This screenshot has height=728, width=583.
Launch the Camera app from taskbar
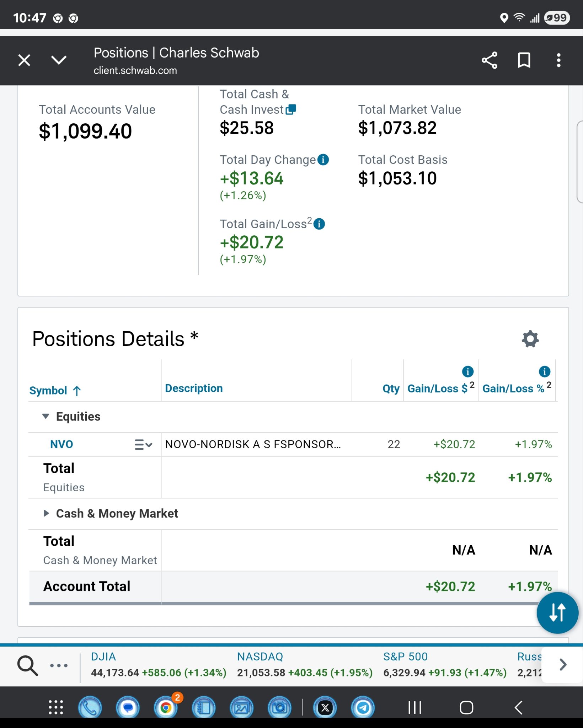click(280, 707)
